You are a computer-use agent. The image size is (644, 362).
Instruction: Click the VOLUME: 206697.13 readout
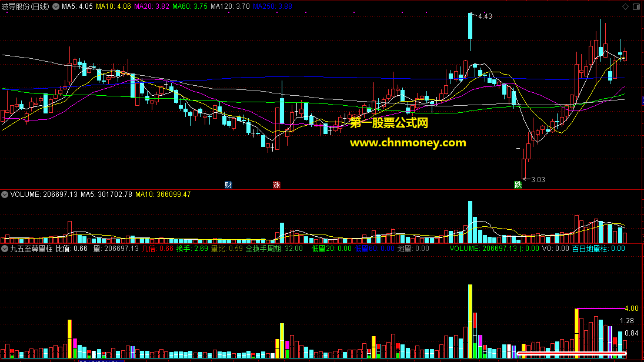click(x=44, y=195)
